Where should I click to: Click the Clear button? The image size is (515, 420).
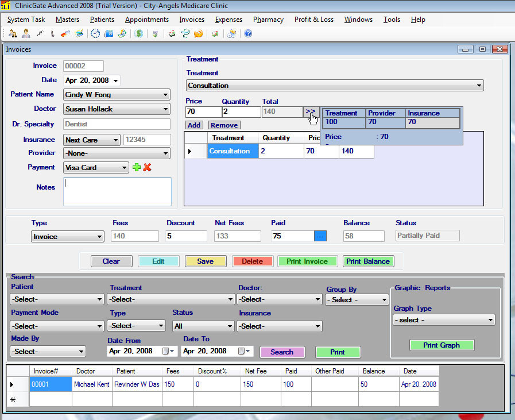[111, 261]
